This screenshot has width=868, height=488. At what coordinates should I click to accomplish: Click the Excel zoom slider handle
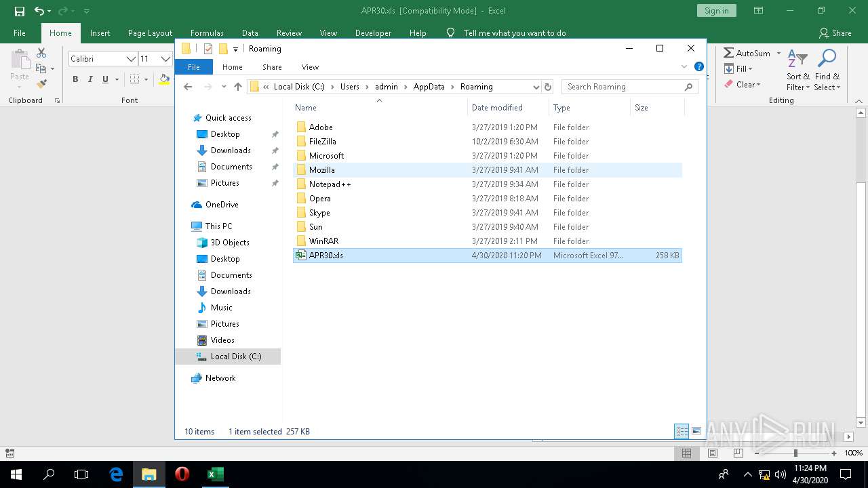click(x=795, y=453)
